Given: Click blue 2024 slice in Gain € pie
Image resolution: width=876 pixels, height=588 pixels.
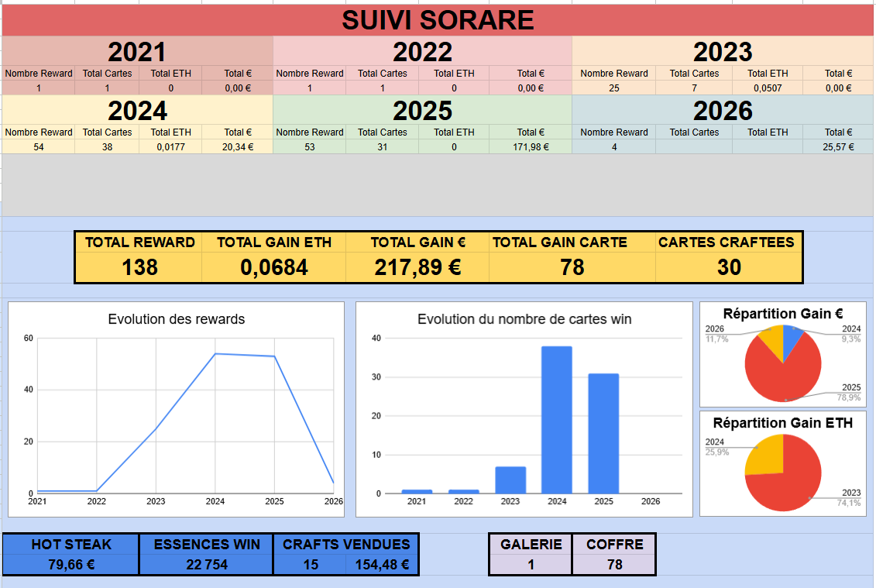Looking at the screenshot, I should pos(791,341).
